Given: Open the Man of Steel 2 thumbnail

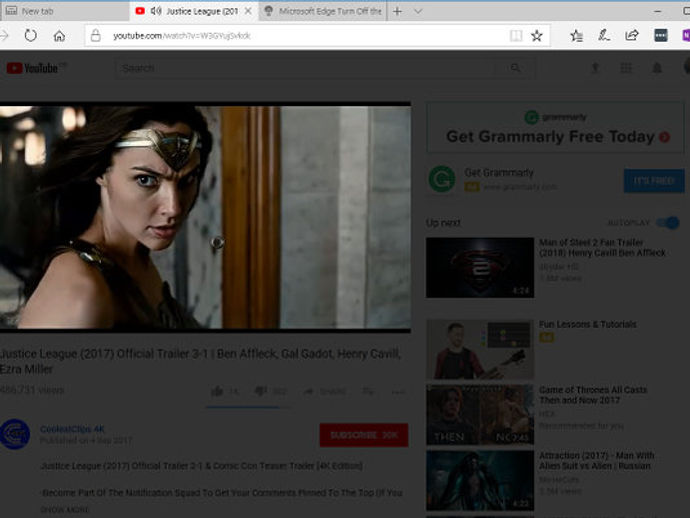Looking at the screenshot, I should (480, 268).
